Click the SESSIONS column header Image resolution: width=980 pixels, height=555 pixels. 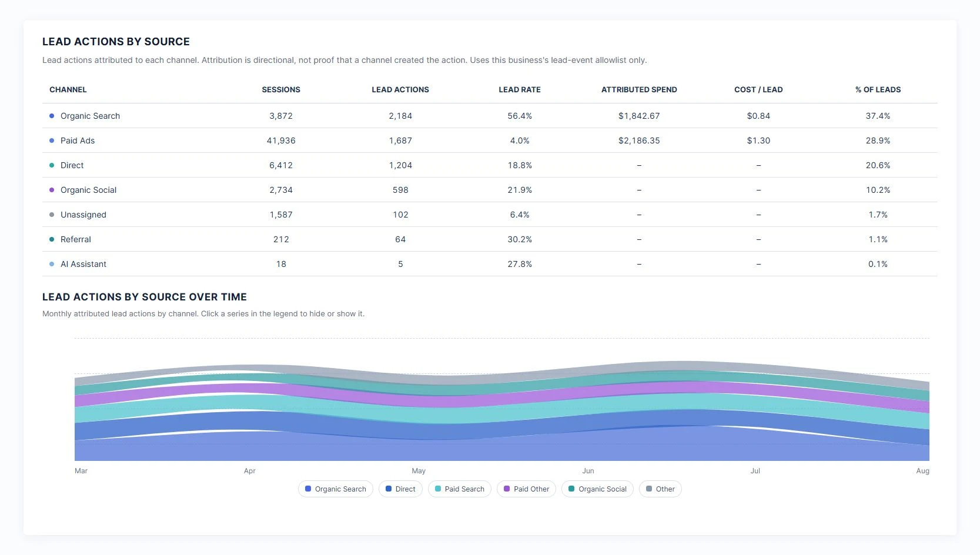click(x=281, y=90)
